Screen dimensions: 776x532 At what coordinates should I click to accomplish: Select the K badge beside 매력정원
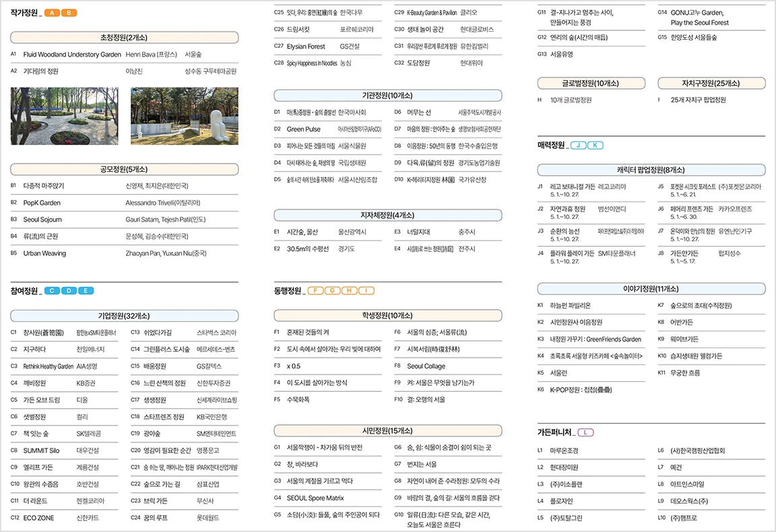(x=595, y=145)
